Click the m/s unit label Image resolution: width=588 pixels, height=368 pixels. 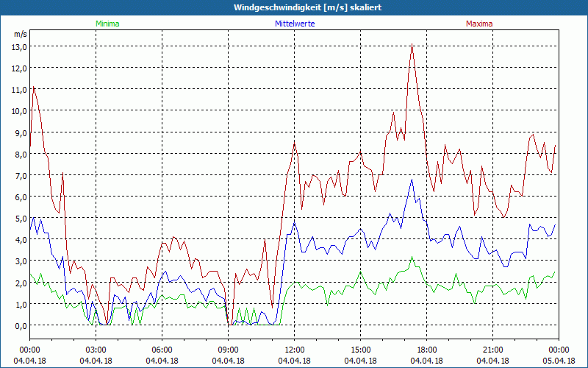tap(21, 34)
